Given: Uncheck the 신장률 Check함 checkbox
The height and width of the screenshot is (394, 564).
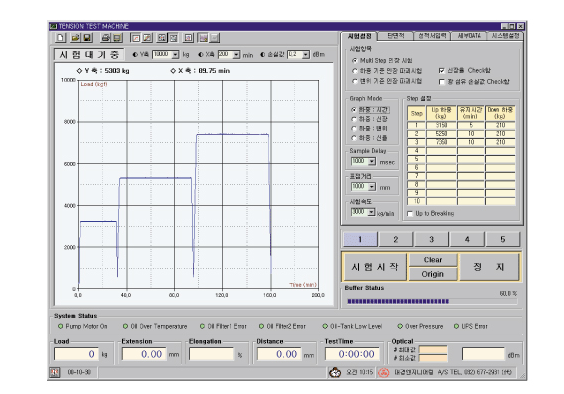Looking at the screenshot, I should click(442, 71).
